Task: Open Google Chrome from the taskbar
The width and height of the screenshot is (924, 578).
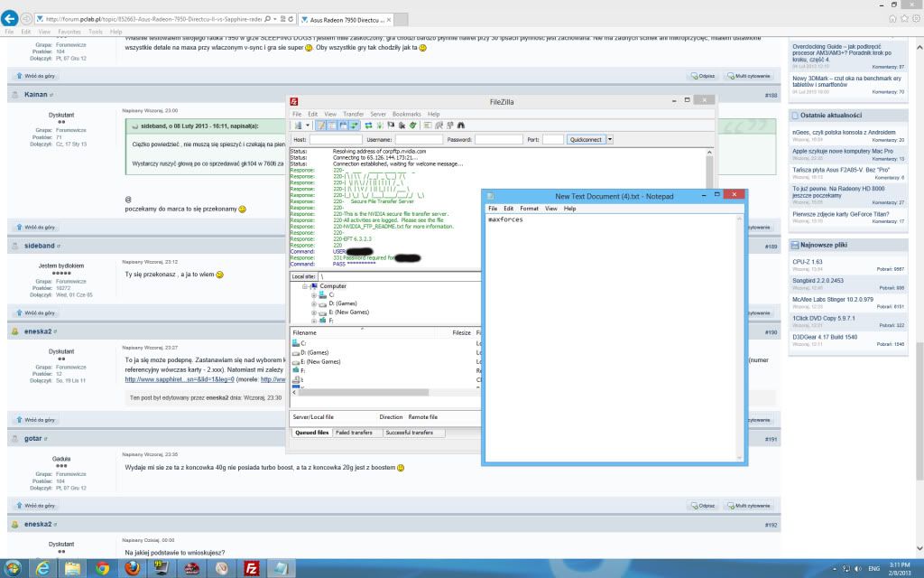Action: click(x=102, y=567)
